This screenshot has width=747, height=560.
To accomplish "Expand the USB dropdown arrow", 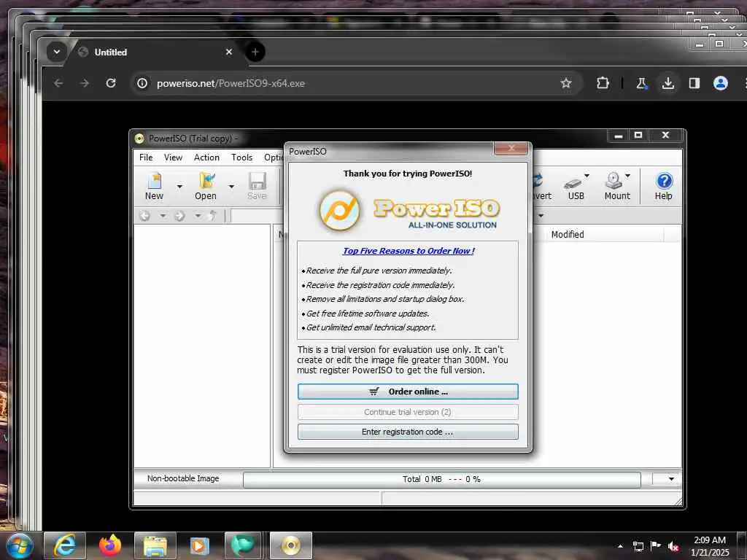I will [x=587, y=176].
